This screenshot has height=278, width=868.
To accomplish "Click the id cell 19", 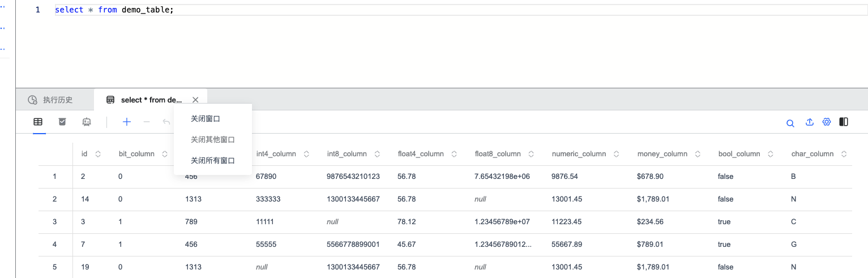I will [85, 267].
